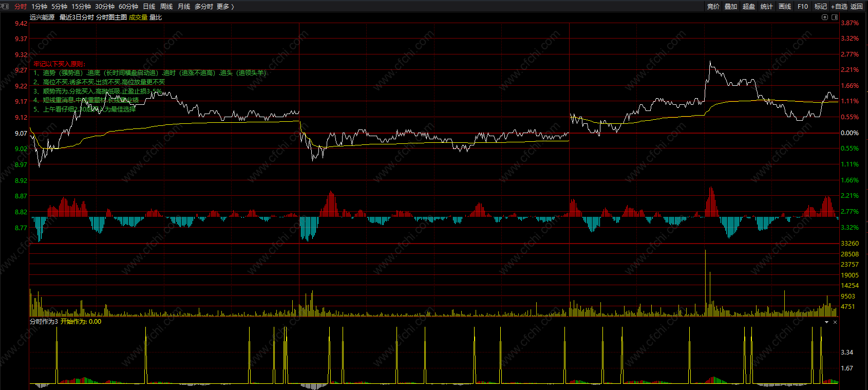Select the 15分钟 period tab
This screenshot has height=390, width=868.
point(81,7)
